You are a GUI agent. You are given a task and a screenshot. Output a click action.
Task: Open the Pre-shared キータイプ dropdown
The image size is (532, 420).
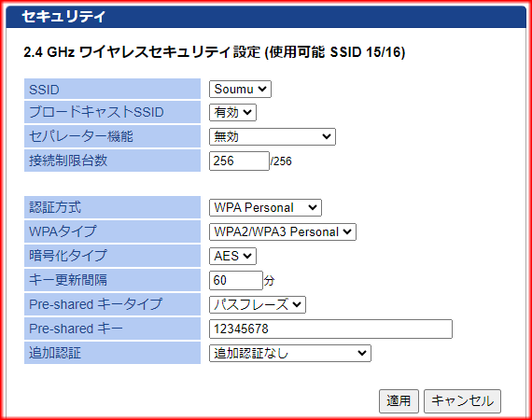tap(258, 304)
